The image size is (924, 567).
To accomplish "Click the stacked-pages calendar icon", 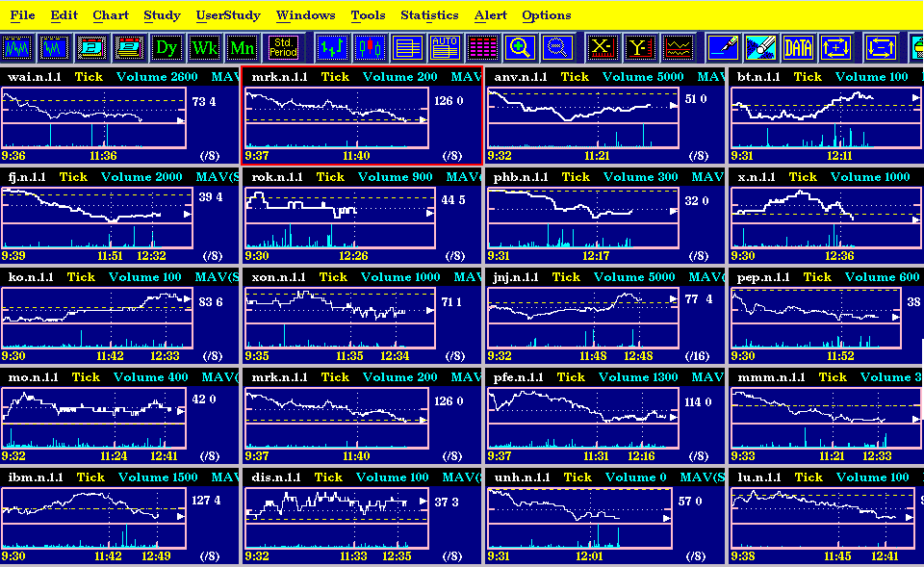I will click(129, 48).
